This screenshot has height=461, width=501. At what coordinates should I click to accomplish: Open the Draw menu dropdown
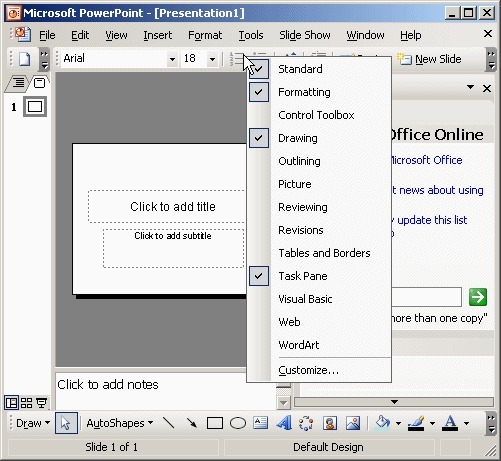pyautogui.click(x=33, y=423)
